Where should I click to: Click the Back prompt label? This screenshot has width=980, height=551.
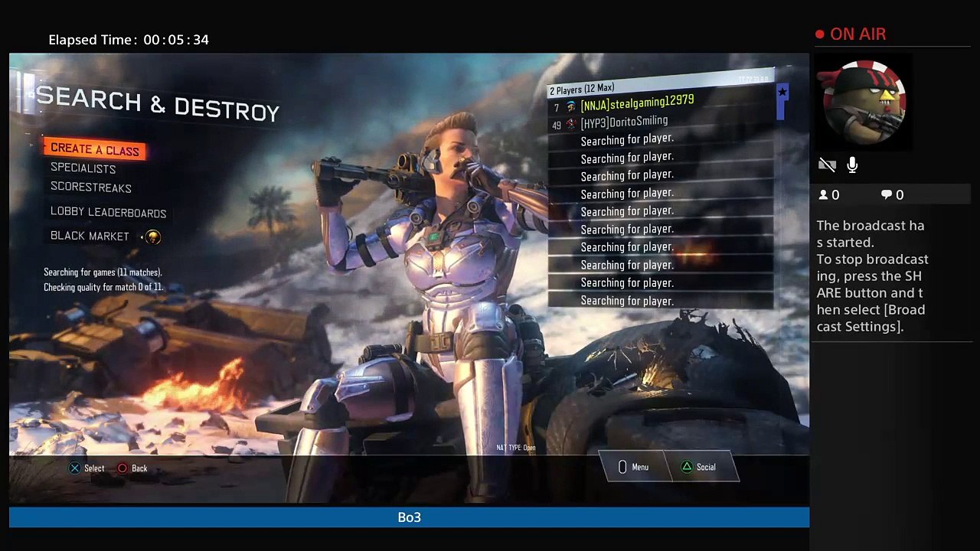point(139,468)
